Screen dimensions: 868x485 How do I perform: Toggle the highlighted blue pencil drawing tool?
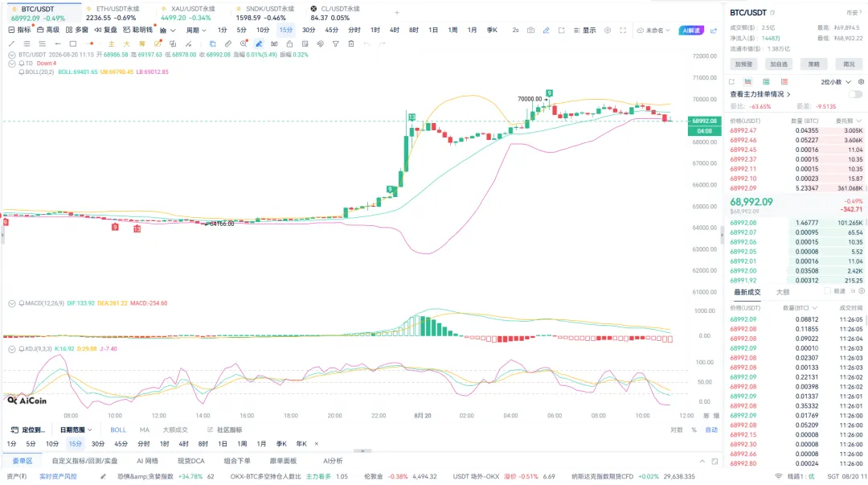click(259, 43)
